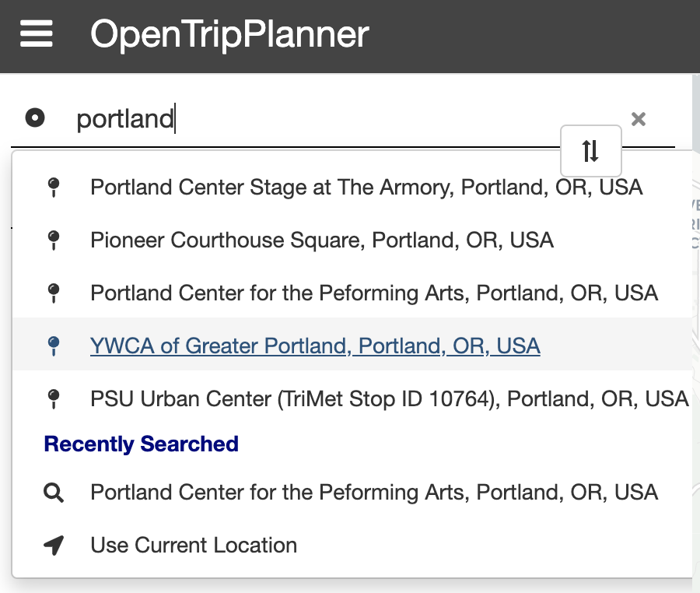Image resolution: width=700 pixels, height=593 pixels.
Task: Select PSU Urban Center TriMet Stop option
Action: (390, 399)
